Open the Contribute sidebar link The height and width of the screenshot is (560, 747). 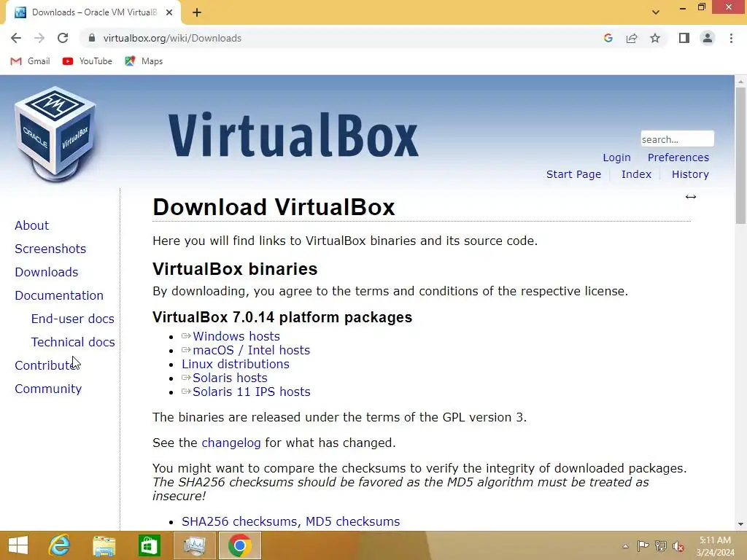click(46, 365)
